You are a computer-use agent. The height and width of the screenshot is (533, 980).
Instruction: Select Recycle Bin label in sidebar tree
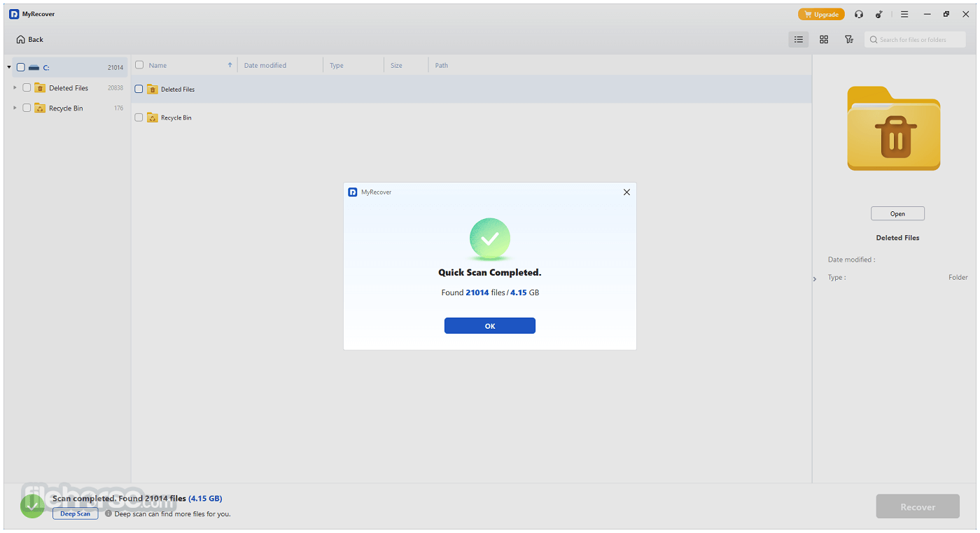[x=66, y=108]
